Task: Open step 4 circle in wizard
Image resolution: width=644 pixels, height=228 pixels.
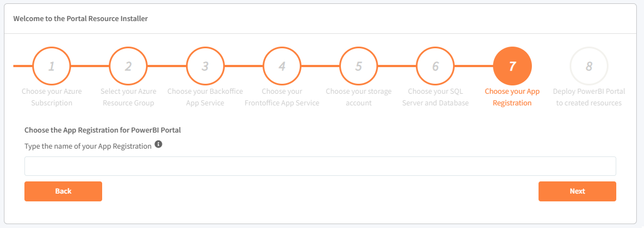Action: [x=282, y=67]
